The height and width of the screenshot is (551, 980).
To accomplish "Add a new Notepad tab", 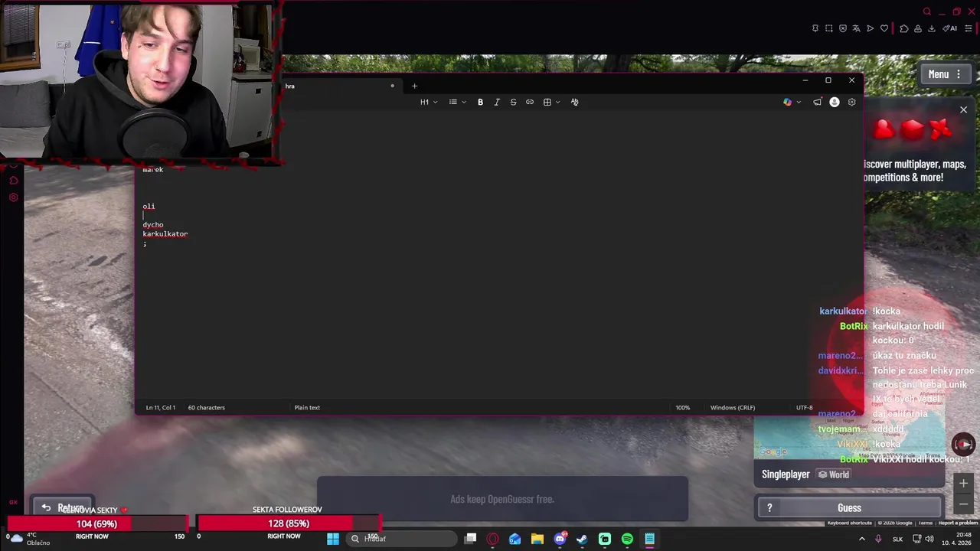I will 414,86.
